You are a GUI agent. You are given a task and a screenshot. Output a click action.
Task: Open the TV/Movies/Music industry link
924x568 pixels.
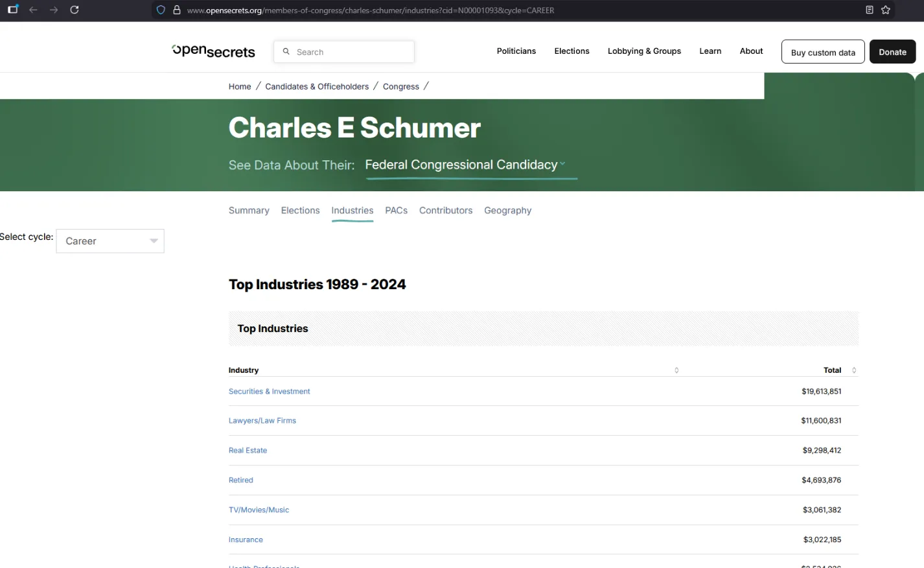(x=259, y=510)
